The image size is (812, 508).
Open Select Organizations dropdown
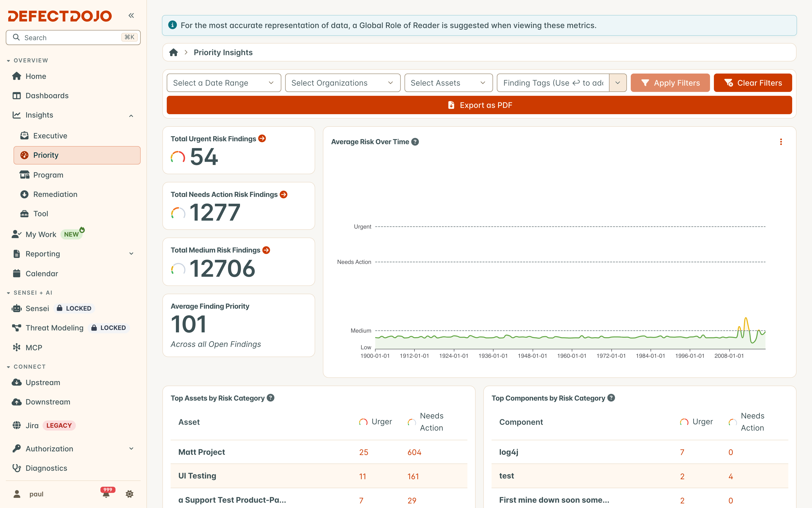(x=343, y=83)
